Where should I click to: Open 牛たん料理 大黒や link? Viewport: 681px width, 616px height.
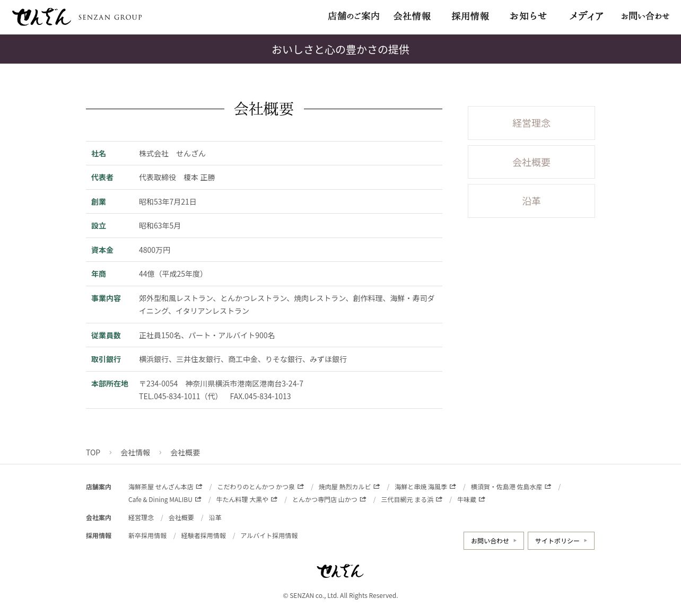242,499
